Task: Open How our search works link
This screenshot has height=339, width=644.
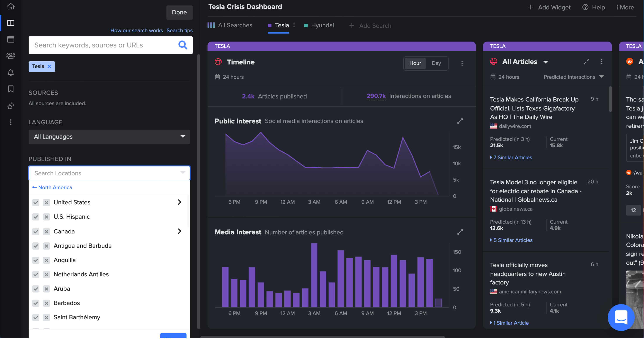Action: (x=137, y=30)
